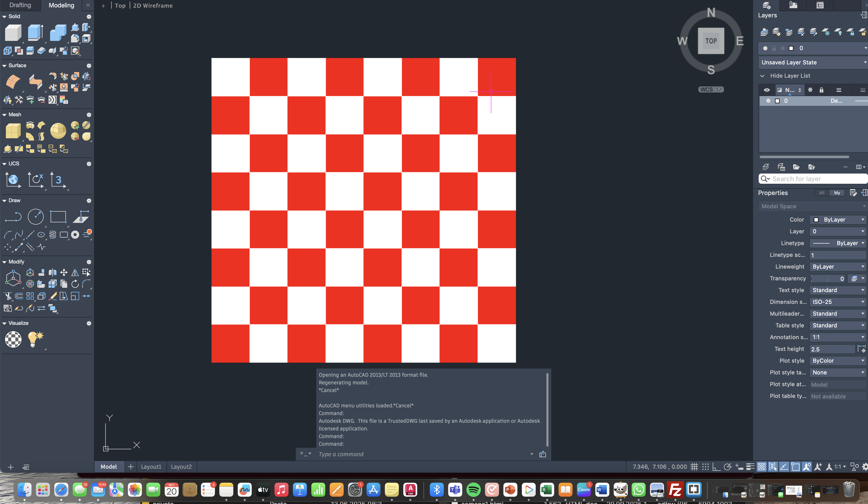Click the WCS button under the compass

coord(711,90)
